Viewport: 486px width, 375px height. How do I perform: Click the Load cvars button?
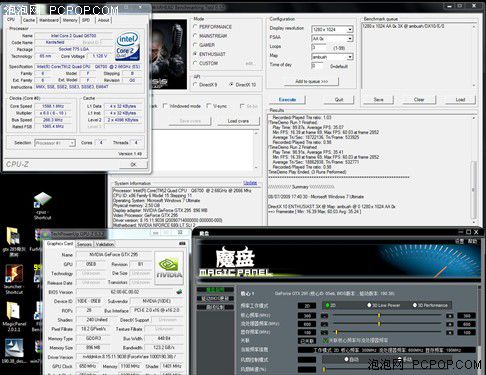(238, 121)
